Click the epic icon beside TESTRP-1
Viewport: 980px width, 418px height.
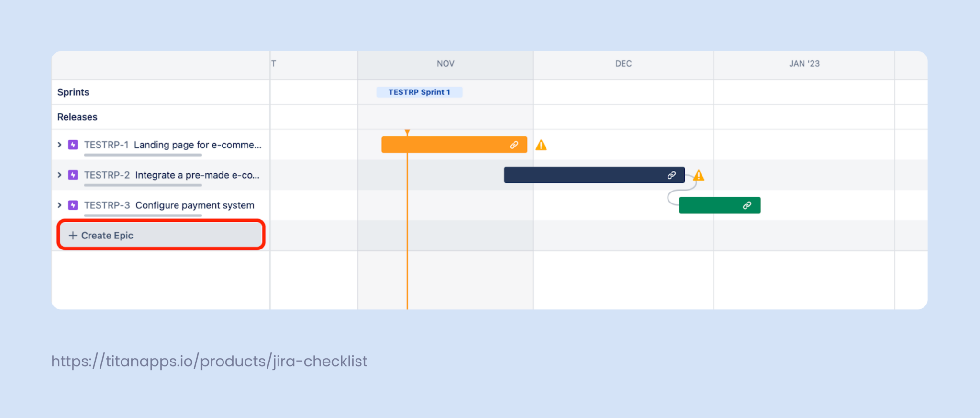pyautogui.click(x=73, y=145)
